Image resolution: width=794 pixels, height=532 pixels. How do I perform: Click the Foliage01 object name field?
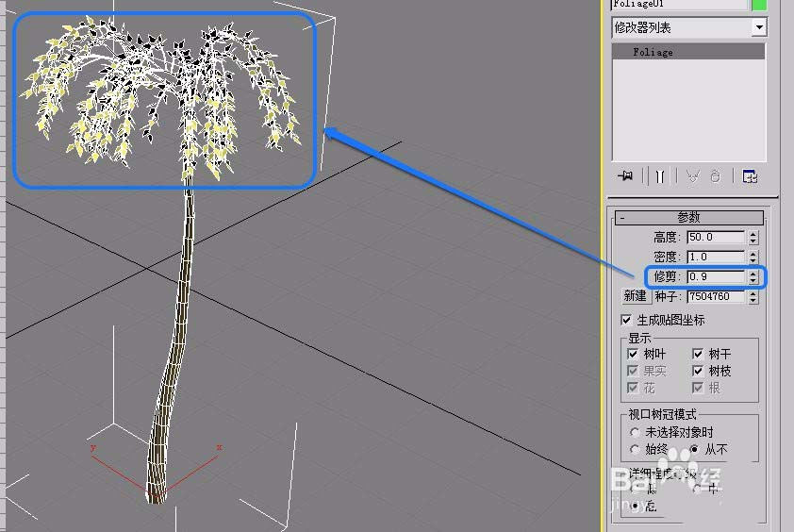pyautogui.click(x=680, y=5)
